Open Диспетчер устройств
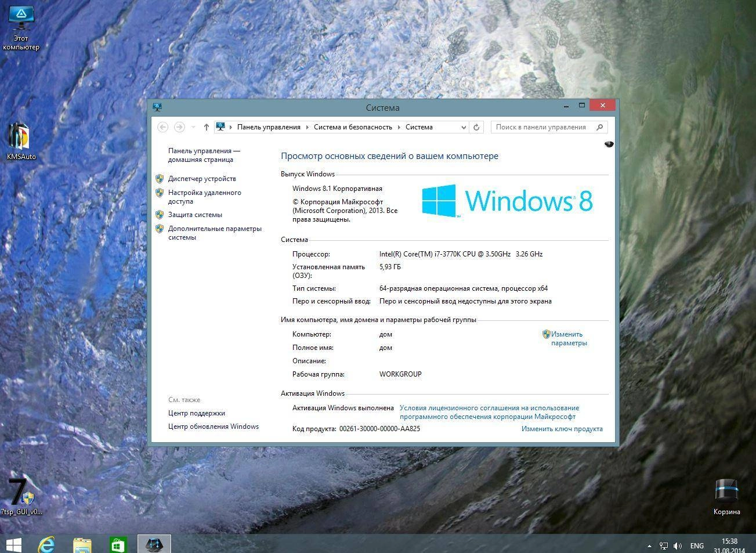 [202, 179]
